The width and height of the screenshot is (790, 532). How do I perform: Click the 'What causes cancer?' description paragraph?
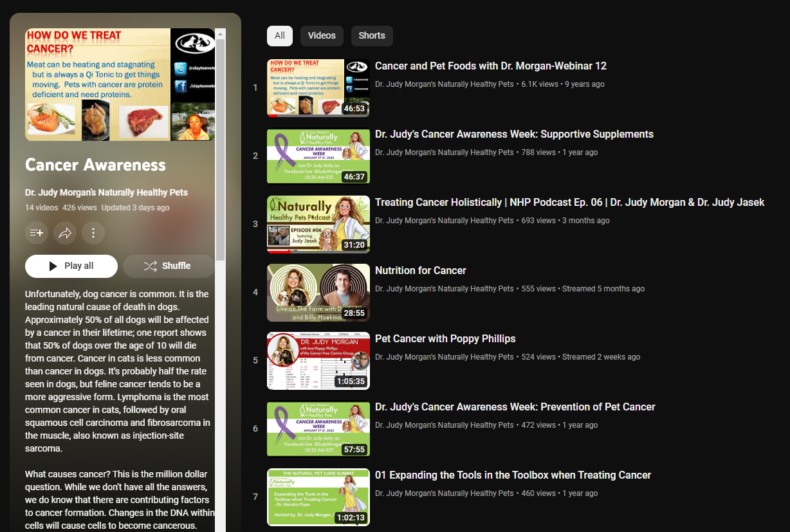(x=119, y=500)
